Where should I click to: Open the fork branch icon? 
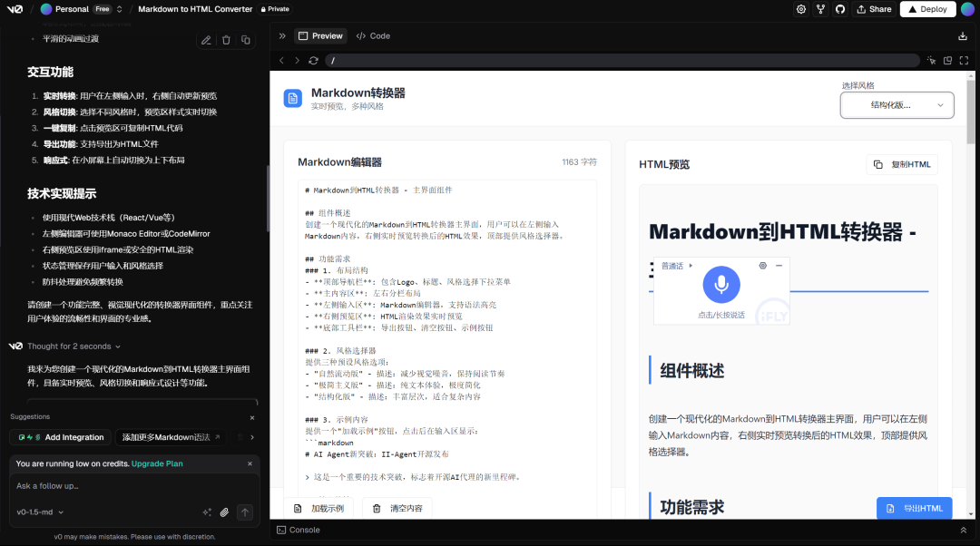(x=820, y=9)
